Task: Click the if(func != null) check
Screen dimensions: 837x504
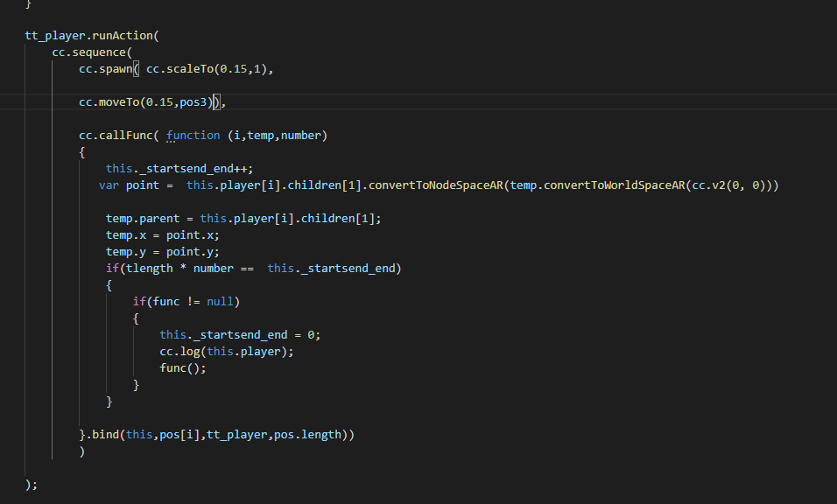Action: (186, 301)
